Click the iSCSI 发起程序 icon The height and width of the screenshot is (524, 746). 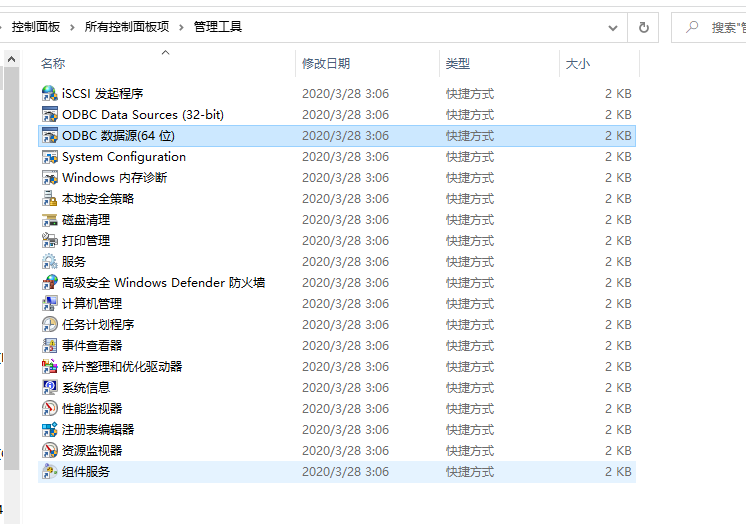[x=49, y=94]
